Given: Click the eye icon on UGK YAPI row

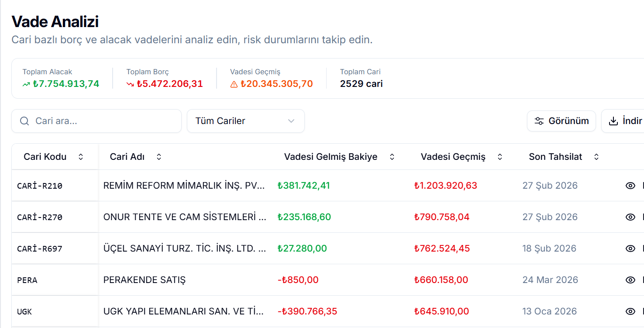Looking at the screenshot, I should pyautogui.click(x=630, y=311).
